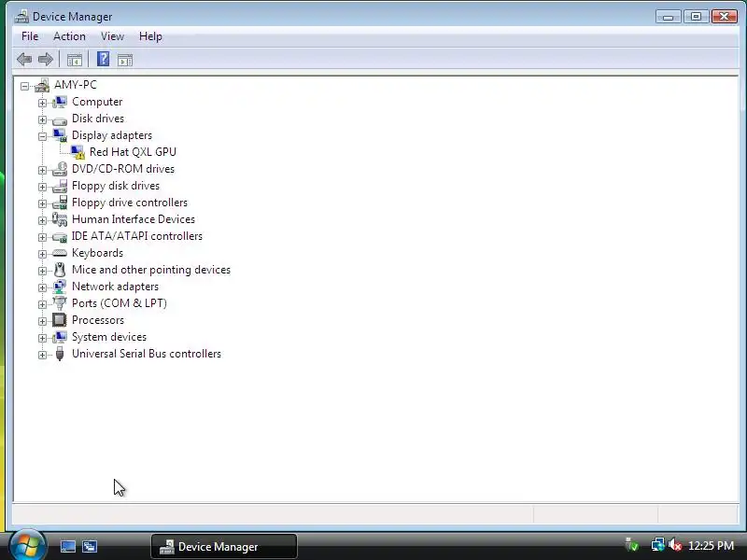Select the Disk drives label
This screenshot has width=747, height=560.
[98, 119]
